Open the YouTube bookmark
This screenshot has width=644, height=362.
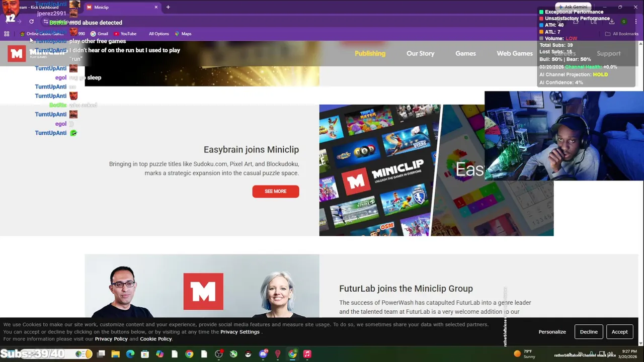[x=125, y=34]
